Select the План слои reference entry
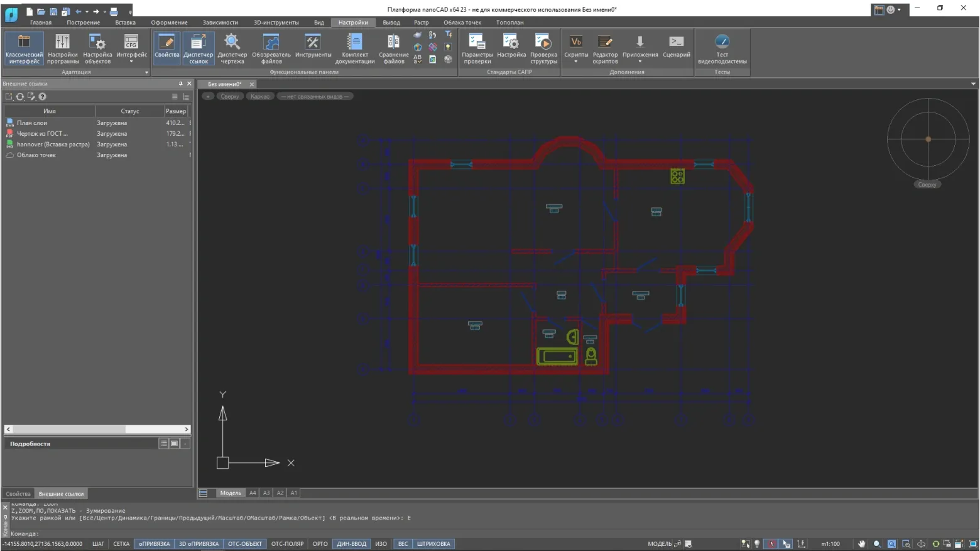The width and height of the screenshot is (980, 551). point(32,123)
